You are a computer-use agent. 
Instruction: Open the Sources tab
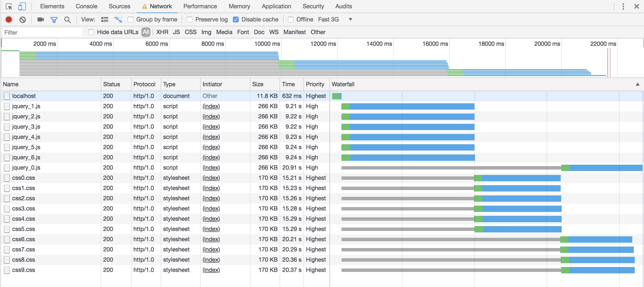(x=120, y=6)
